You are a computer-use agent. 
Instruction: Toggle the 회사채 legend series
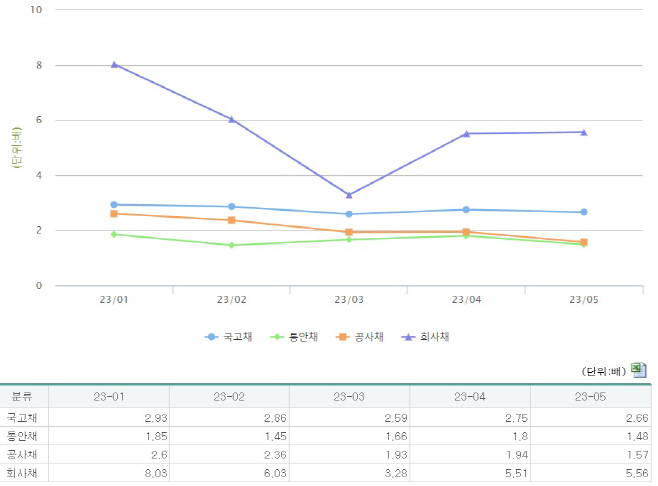pyautogui.click(x=425, y=337)
